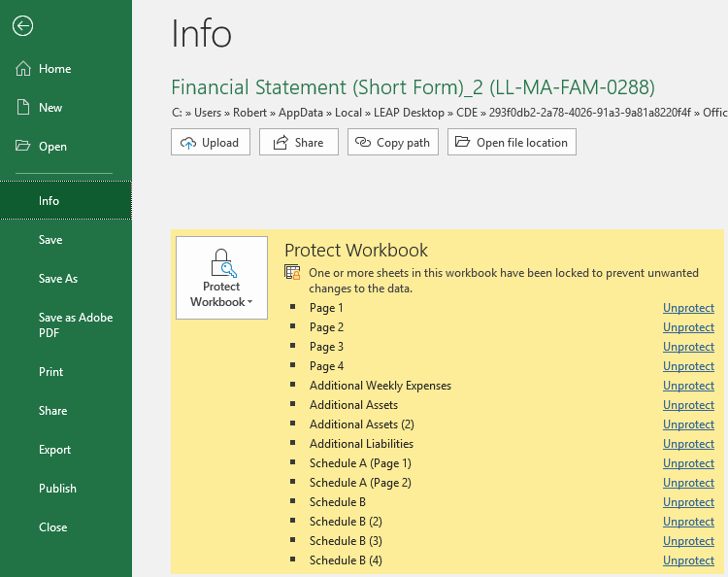
Task: Click the file path text starting with C:
Action: pos(449,113)
